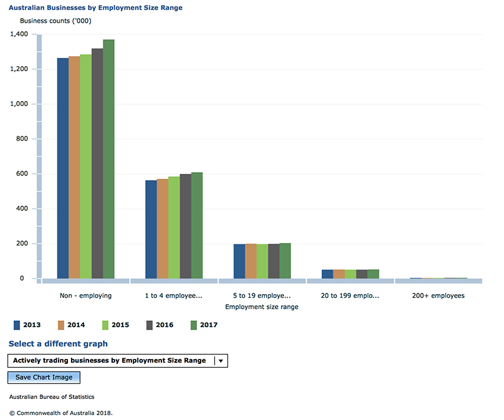Click the 1,200 y-axis value
Viewport: 504px width, 420px height.
coord(19,69)
